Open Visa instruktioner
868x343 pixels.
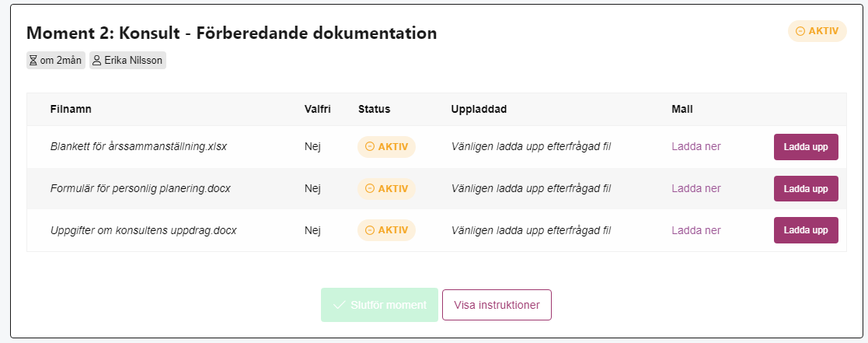497,305
